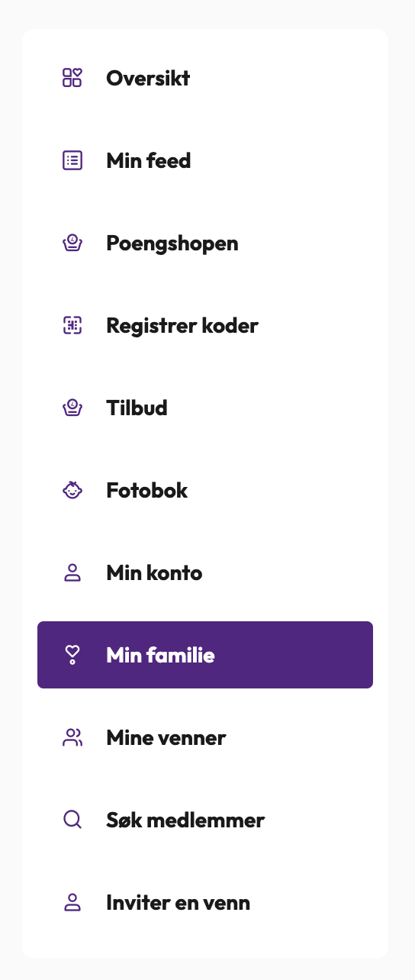The width and height of the screenshot is (415, 980).
Task: Select Registrer koder menu entry
Action: (205, 325)
